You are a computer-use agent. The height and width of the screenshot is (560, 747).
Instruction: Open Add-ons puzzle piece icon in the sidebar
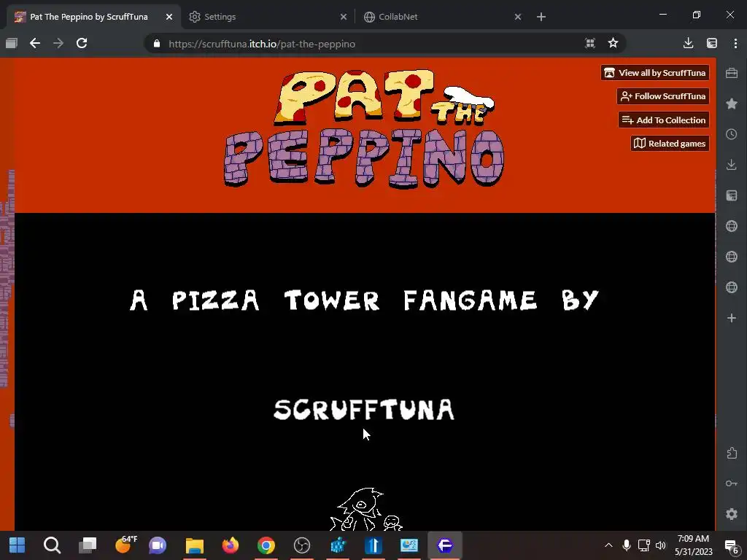[732, 453]
